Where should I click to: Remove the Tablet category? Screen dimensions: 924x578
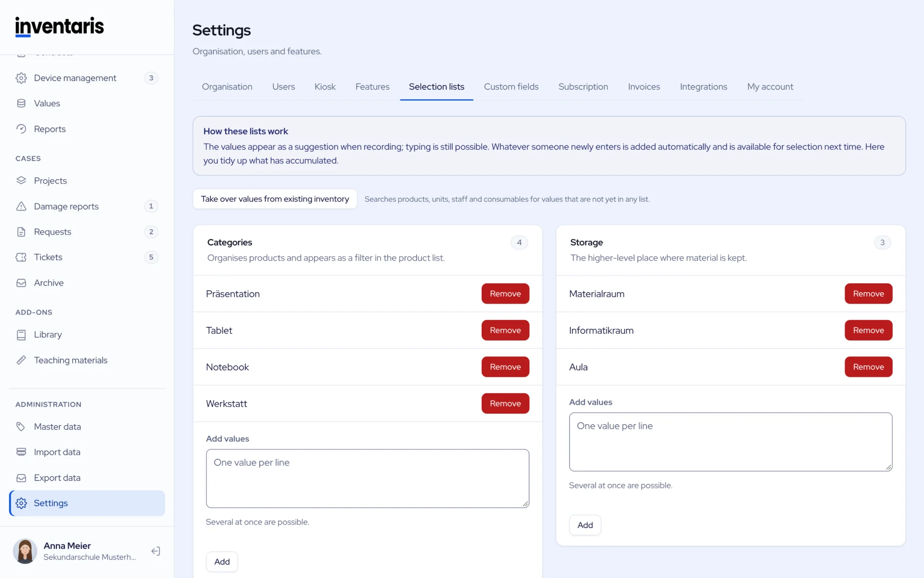(x=505, y=330)
